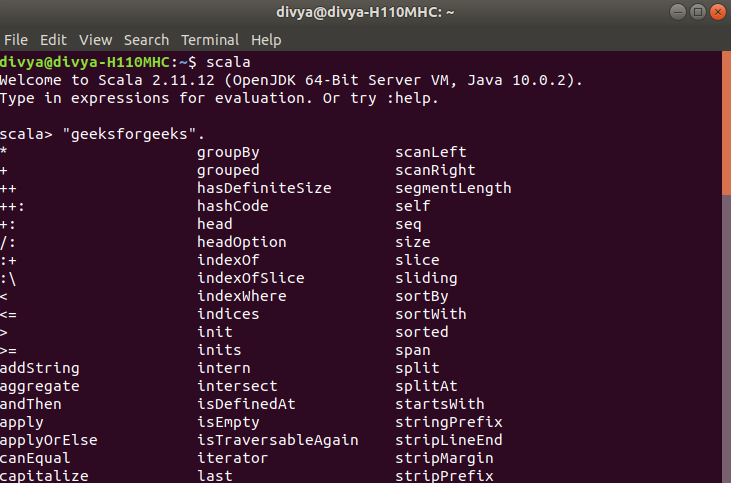
Task: Click the stripMargin completion entry
Action: pos(444,458)
